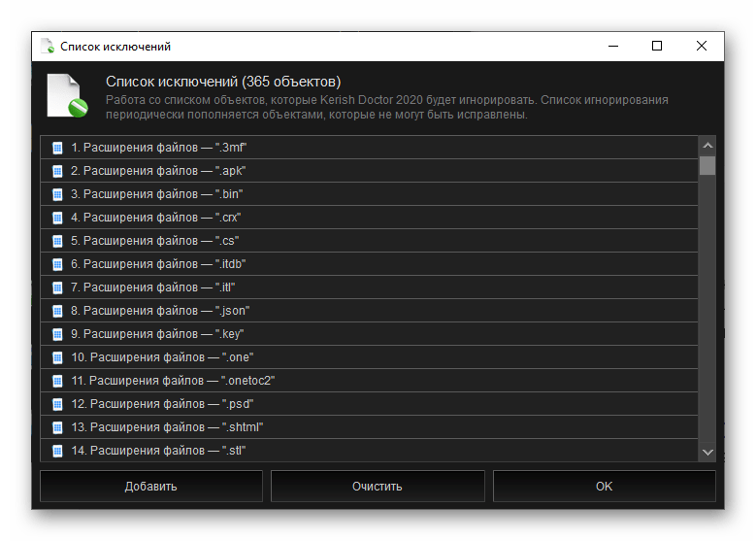The image size is (756, 541).
Task: Click the icon beside the ".3mf" entry
Action: click(57, 148)
